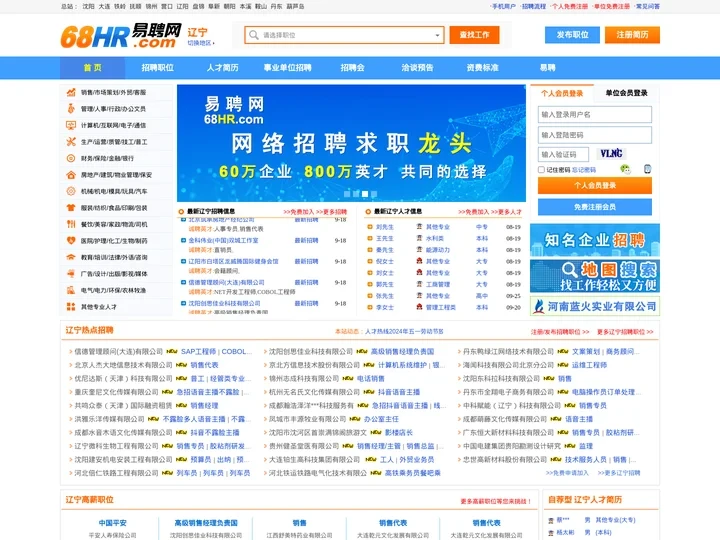
Task: Click the blue 发布职位 button
Action: point(572,35)
